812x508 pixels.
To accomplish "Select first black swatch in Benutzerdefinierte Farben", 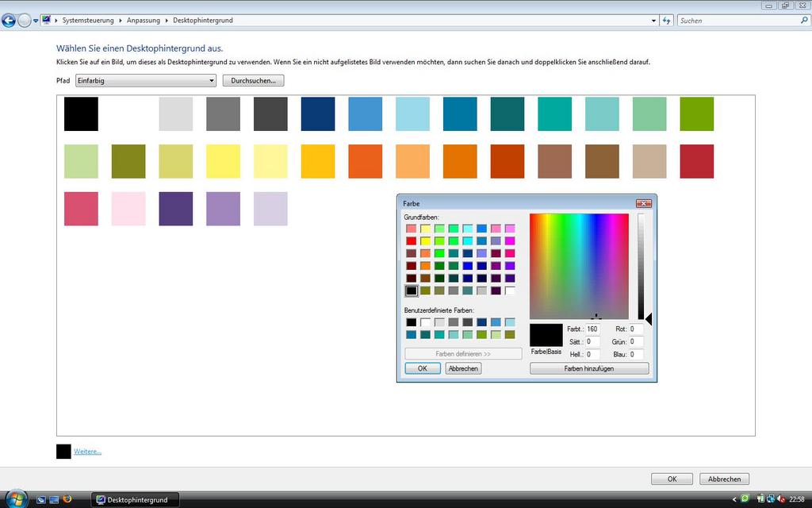I will pos(412,322).
